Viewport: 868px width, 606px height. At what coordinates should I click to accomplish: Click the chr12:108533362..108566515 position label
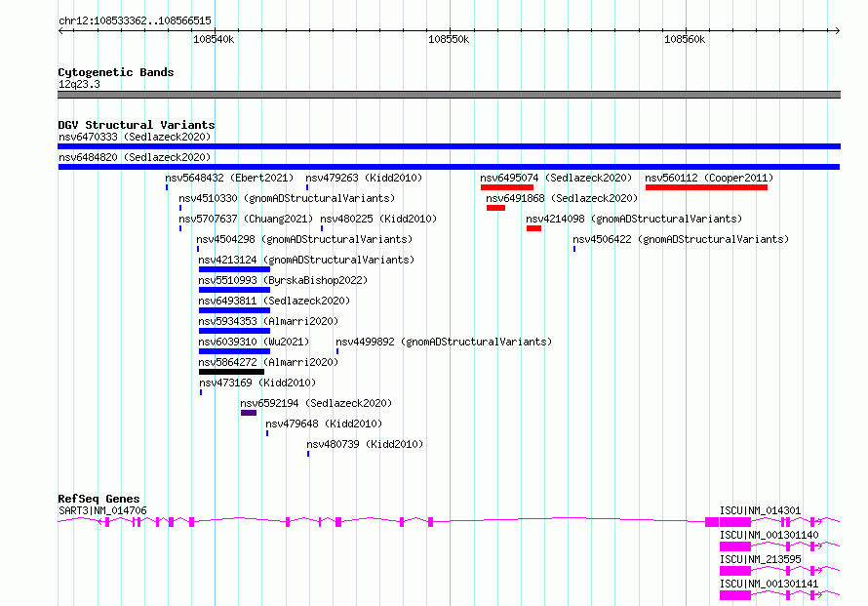(135, 20)
